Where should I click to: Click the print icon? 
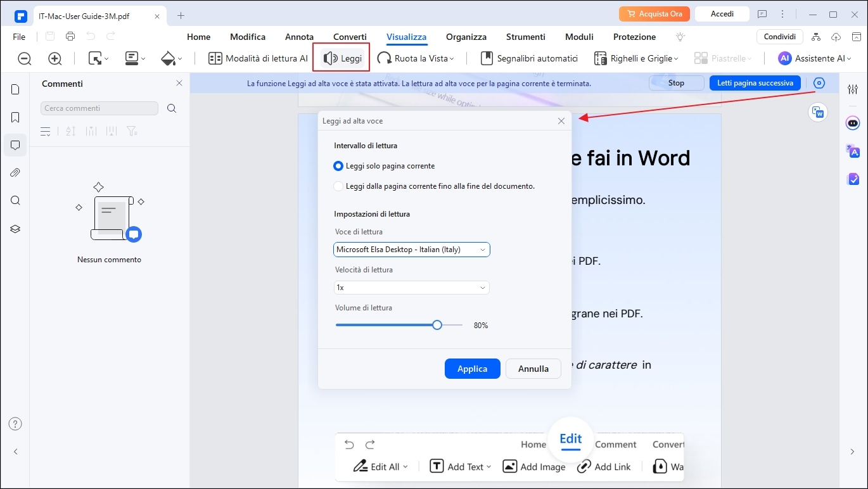coord(70,36)
